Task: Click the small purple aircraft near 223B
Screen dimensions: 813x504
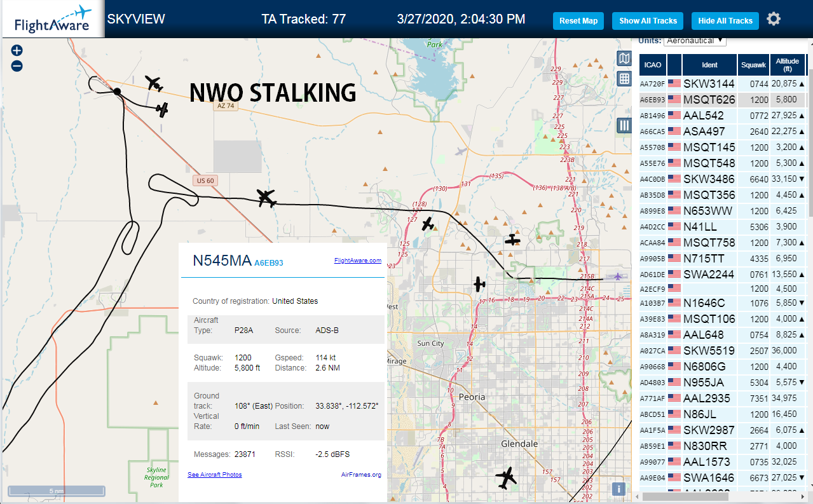Action: click(x=461, y=151)
